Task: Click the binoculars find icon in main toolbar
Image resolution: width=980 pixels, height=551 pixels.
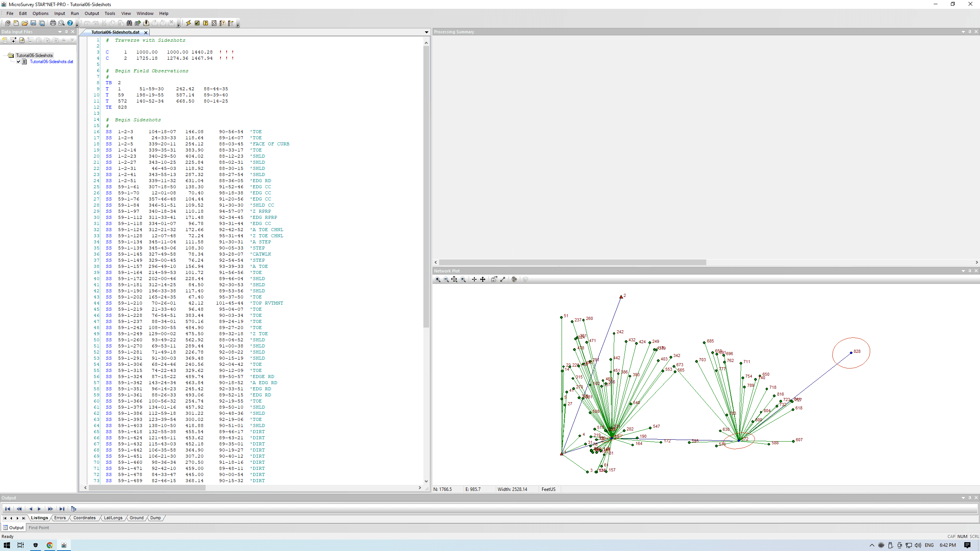Action: click(129, 23)
